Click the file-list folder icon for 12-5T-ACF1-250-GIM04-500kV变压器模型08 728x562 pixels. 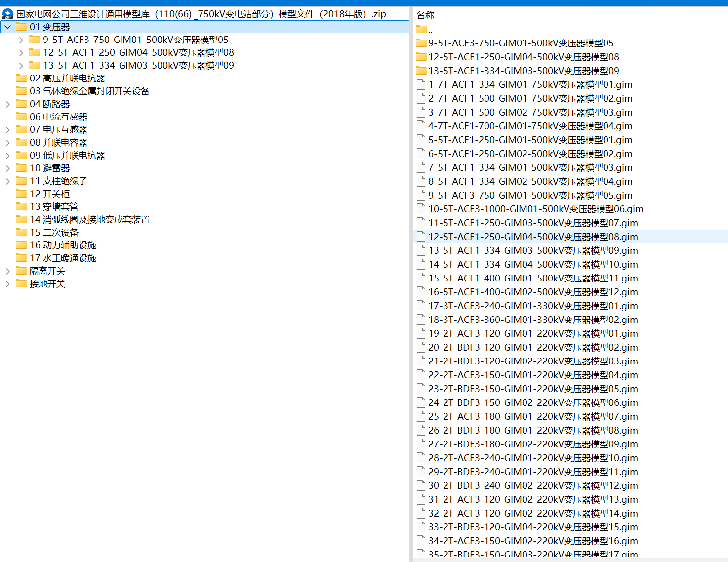[421, 57]
